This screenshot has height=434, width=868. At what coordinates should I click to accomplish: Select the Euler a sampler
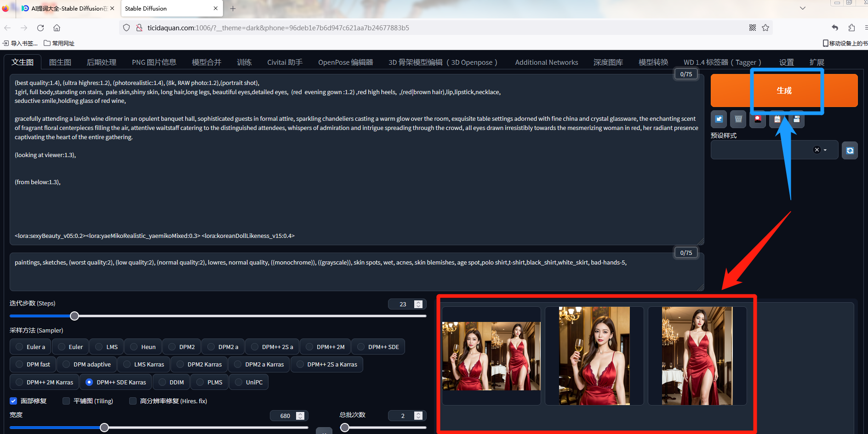point(19,347)
